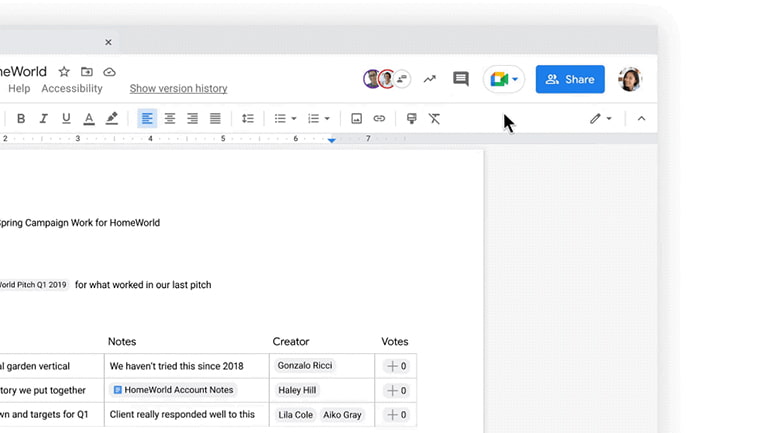Screen dimensions: 770x433
Task: Click the Creator column header
Action: 291,341
